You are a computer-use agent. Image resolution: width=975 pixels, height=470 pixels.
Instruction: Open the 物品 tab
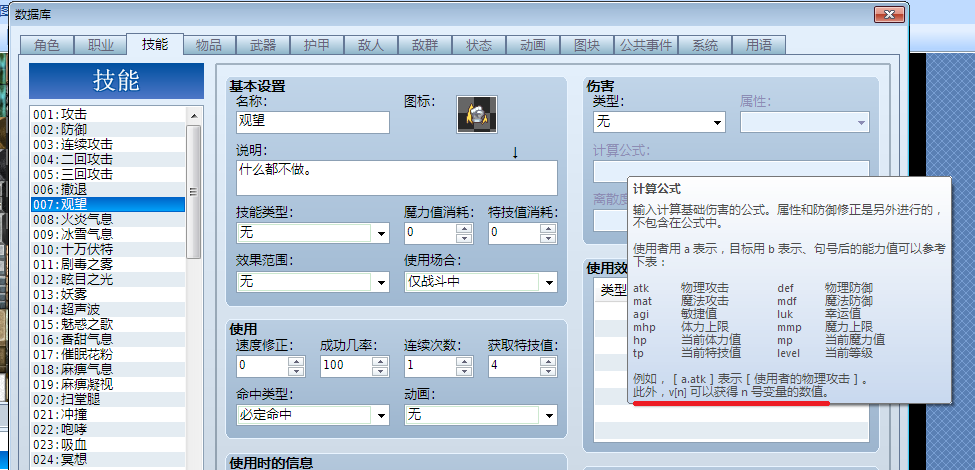pos(209,45)
